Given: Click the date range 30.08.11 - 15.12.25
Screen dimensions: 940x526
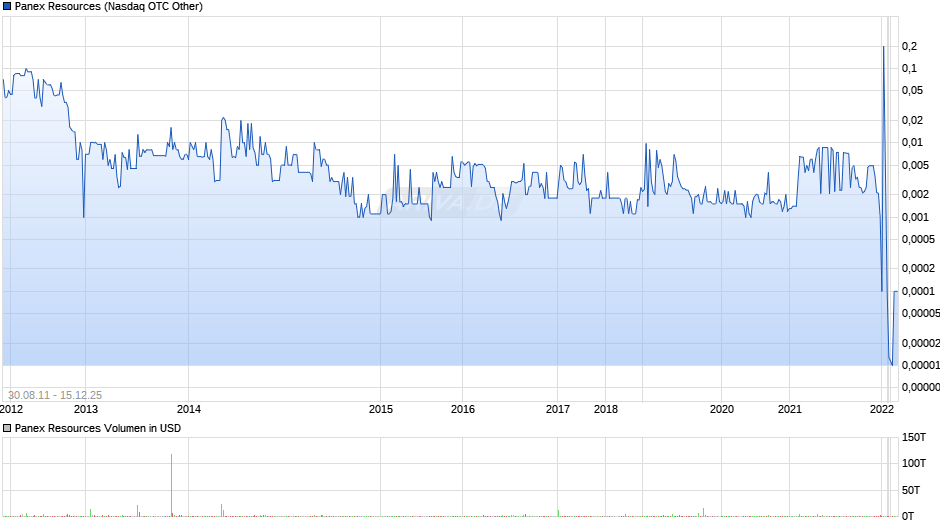Looking at the screenshot, I should 55,395.
